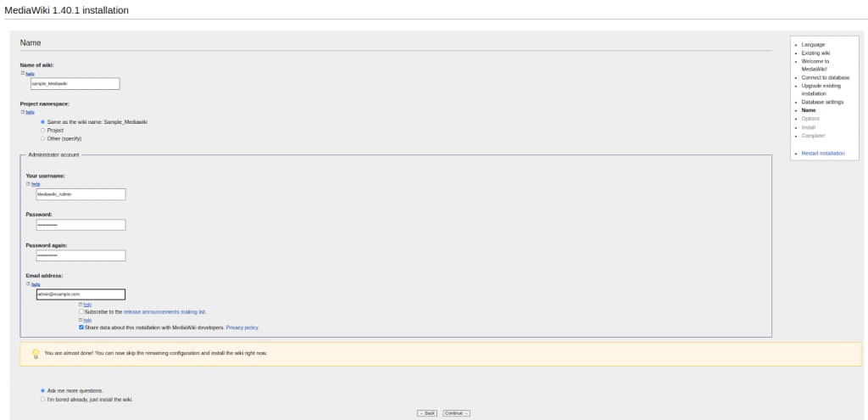868x420 pixels.
Task: Click the Your username input field
Action: point(81,194)
